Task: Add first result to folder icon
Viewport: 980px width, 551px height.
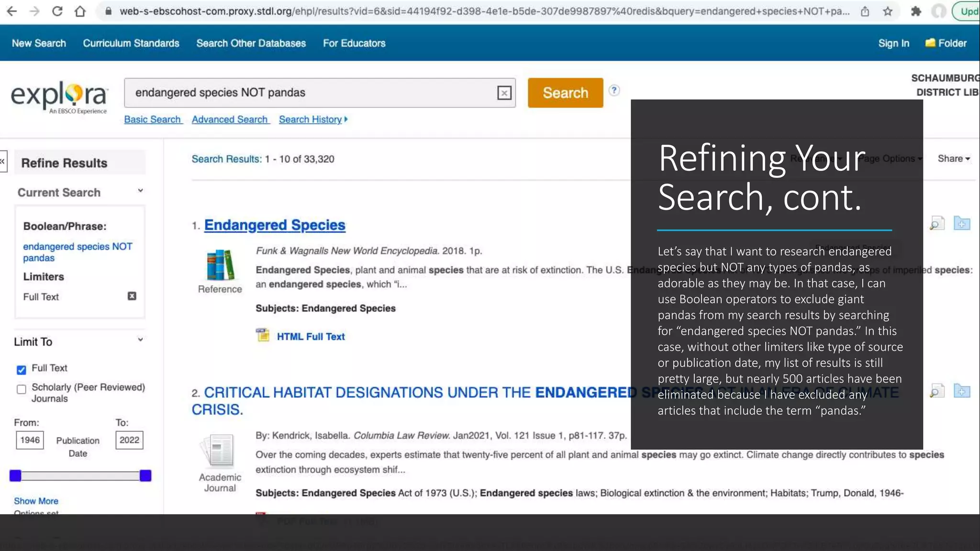Action: click(x=961, y=223)
